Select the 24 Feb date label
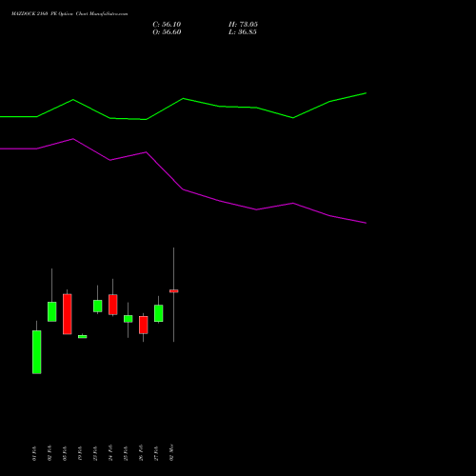Viewport: 476px width, 476px height. point(110,453)
